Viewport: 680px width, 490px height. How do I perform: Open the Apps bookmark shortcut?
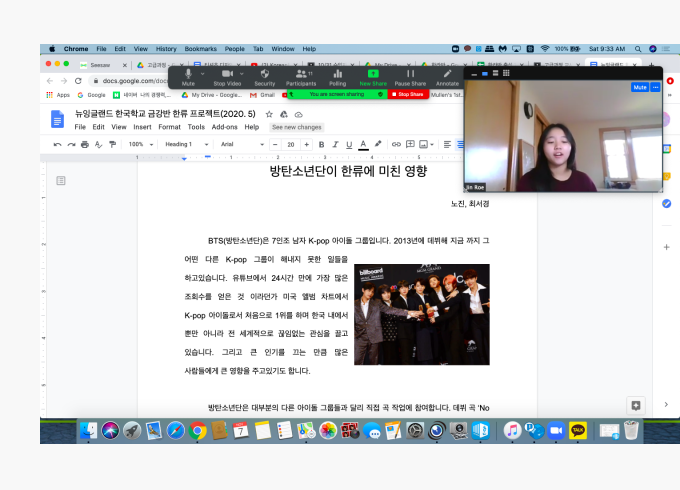pos(58,95)
